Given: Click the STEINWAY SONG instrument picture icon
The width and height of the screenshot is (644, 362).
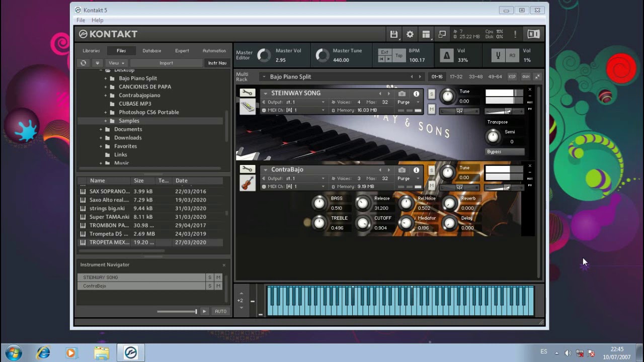Looking at the screenshot, I should pos(247,107).
